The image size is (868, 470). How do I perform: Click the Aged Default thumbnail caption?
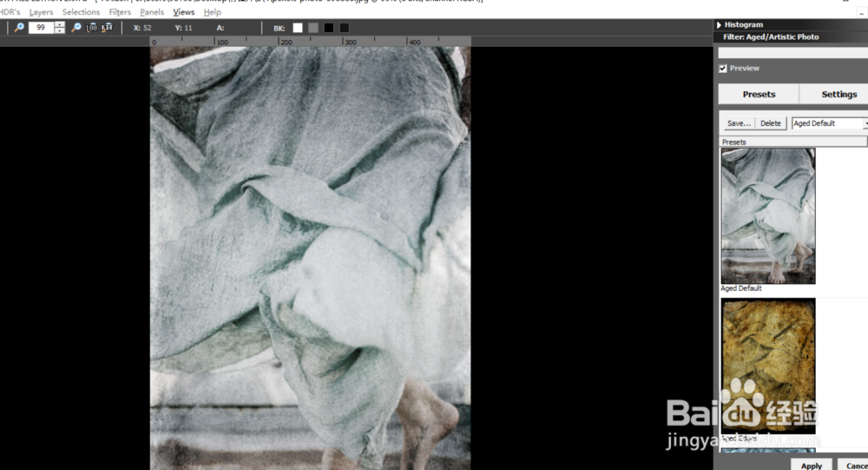pyautogui.click(x=741, y=288)
